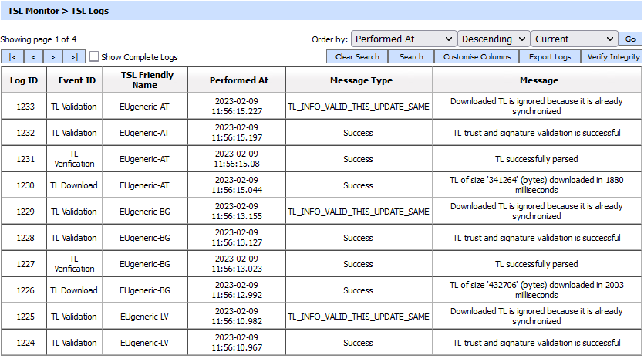The image size is (644, 359).
Task: Go to previous page of logs
Action: pos(34,57)
